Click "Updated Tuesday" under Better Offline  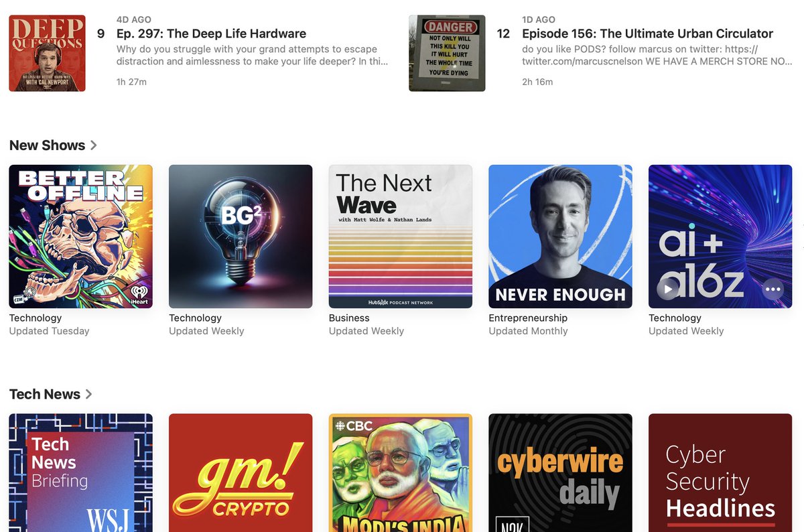click(x=49, y=331)
